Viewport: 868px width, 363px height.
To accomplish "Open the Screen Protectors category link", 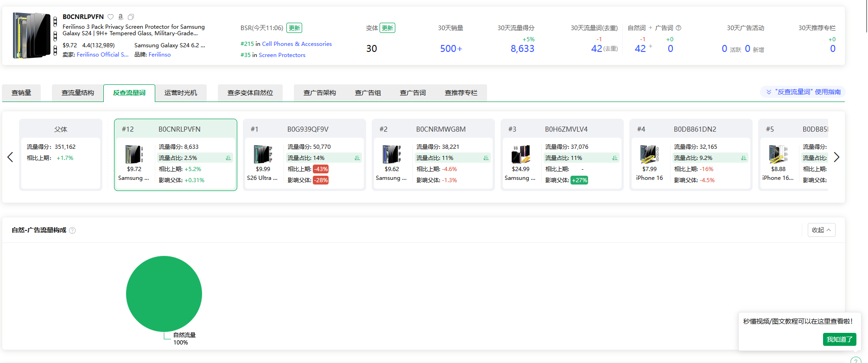I will pos(282,55).
